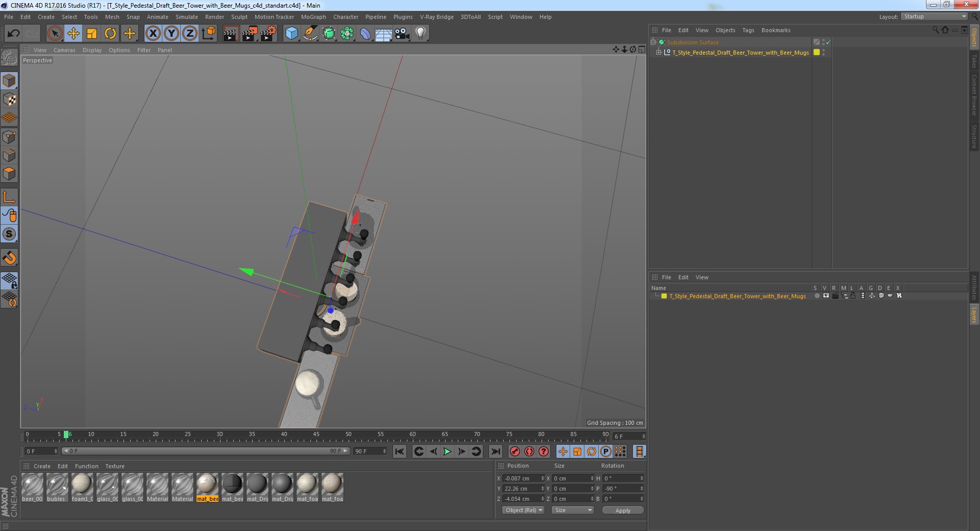Viewport: 980px width, 531px height.
Task: Add a Cube primitive object
Action: pos(291,34)
